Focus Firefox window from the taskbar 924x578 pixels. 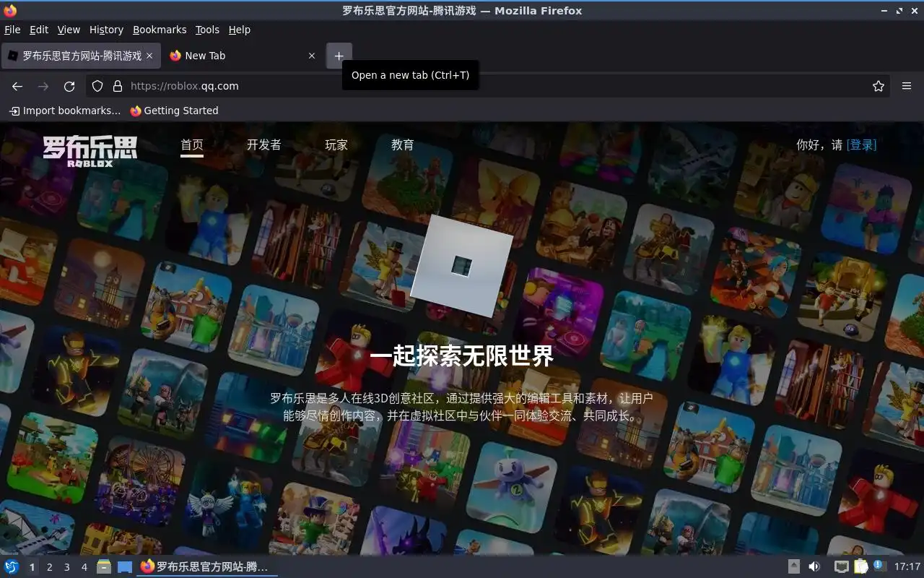[207, 567]
